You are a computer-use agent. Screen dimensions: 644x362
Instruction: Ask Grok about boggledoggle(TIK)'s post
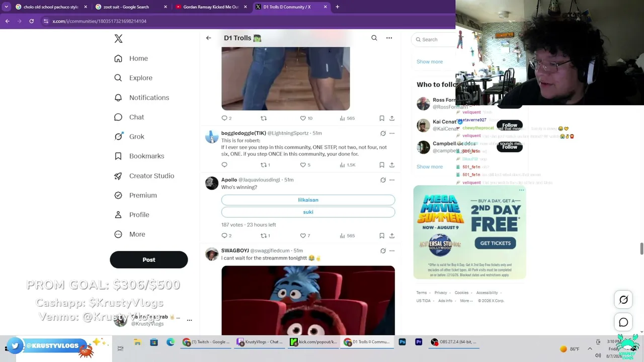tap(383, 133)
